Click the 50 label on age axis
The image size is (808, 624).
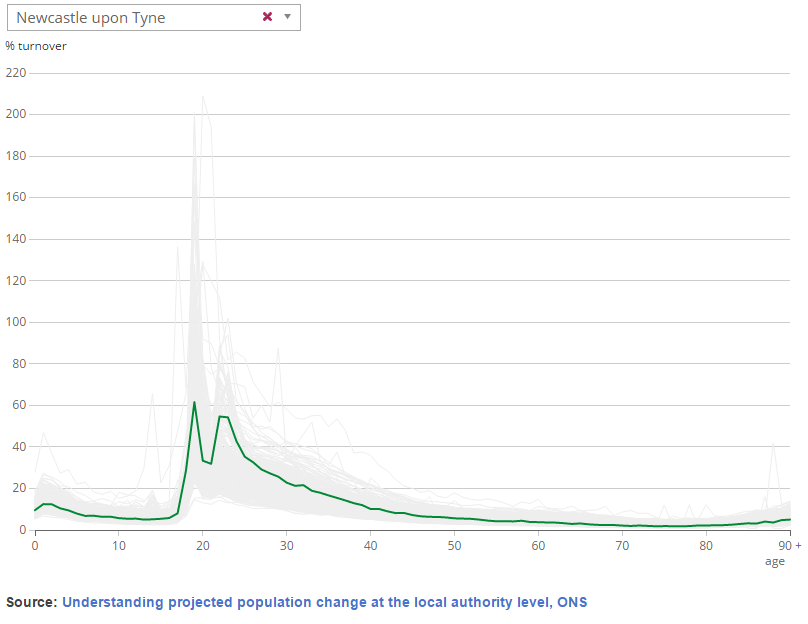(x=454, y=545)
